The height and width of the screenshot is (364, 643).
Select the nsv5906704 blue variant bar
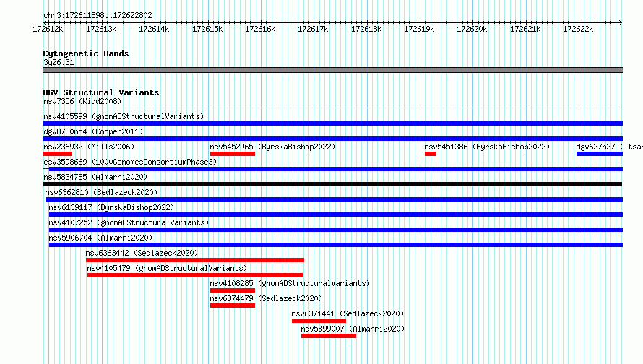pyautogui.click(x=336, y=245)
